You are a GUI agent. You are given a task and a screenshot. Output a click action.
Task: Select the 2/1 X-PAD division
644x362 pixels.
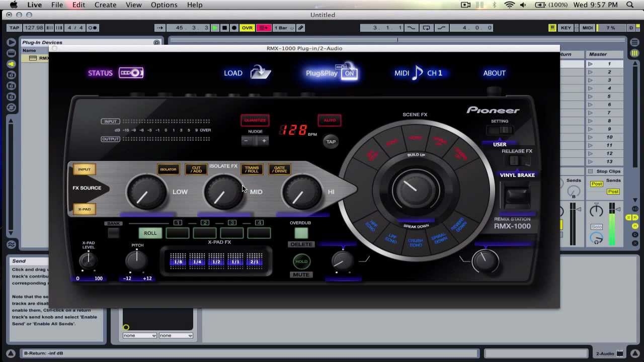coord(254,261)
